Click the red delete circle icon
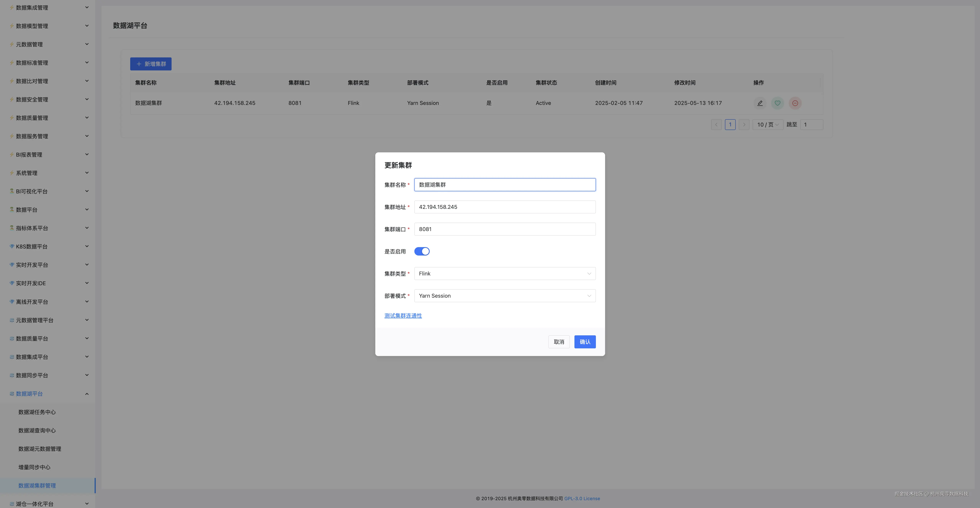The width and height of the screenshot is (980, 508). 795,103
